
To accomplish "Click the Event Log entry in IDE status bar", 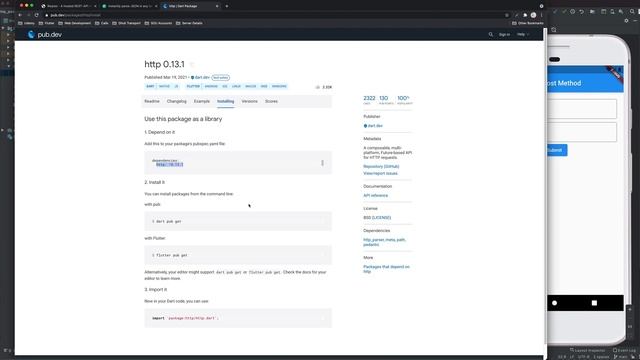I will pyautogui.click(x=624, y=350).
